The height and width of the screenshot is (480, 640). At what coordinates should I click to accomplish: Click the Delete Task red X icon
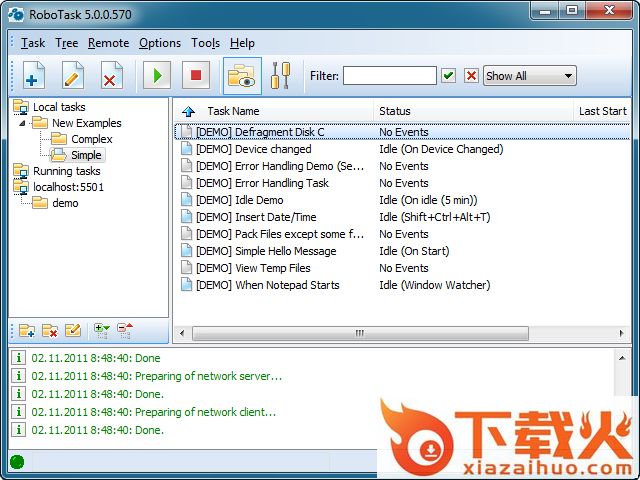coord(111,76)
